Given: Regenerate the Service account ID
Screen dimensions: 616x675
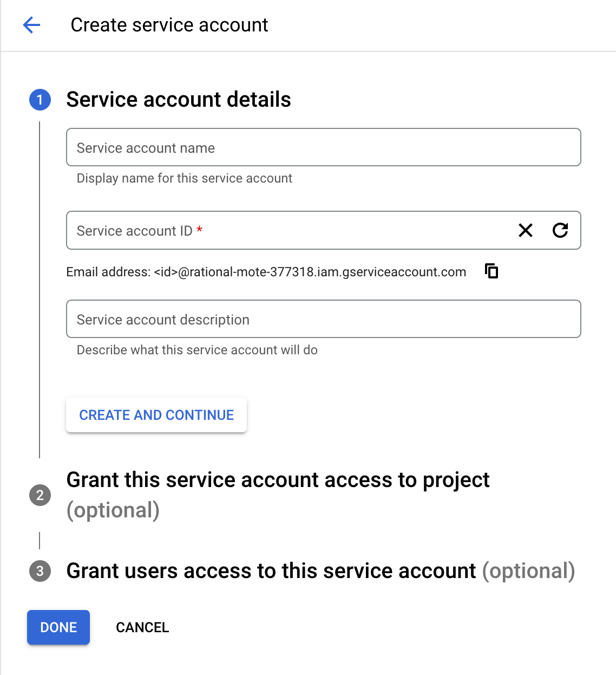Looking at the screenshot, I should tap(560, 230).
